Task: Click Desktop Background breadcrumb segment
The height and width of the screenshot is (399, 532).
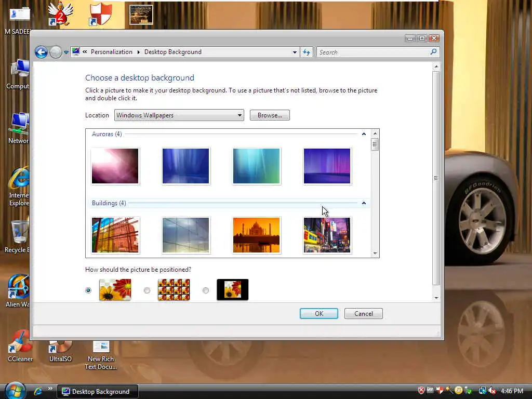Action: (172, 52)
